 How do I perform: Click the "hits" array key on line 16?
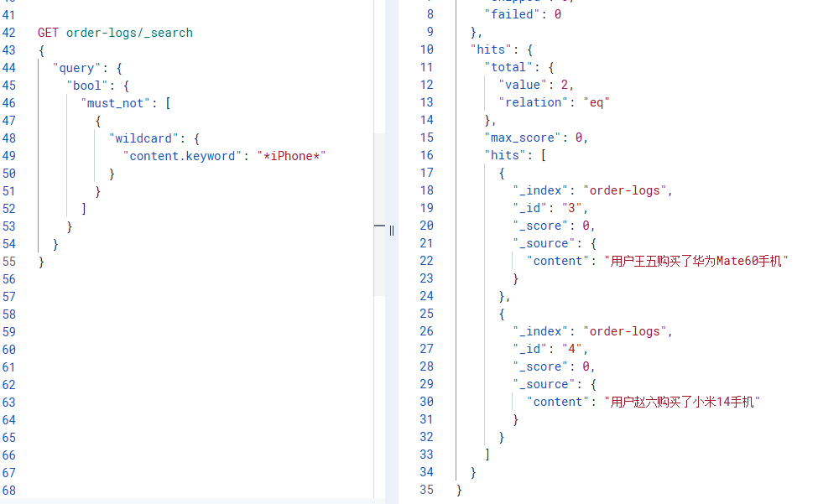coord(505,156)
